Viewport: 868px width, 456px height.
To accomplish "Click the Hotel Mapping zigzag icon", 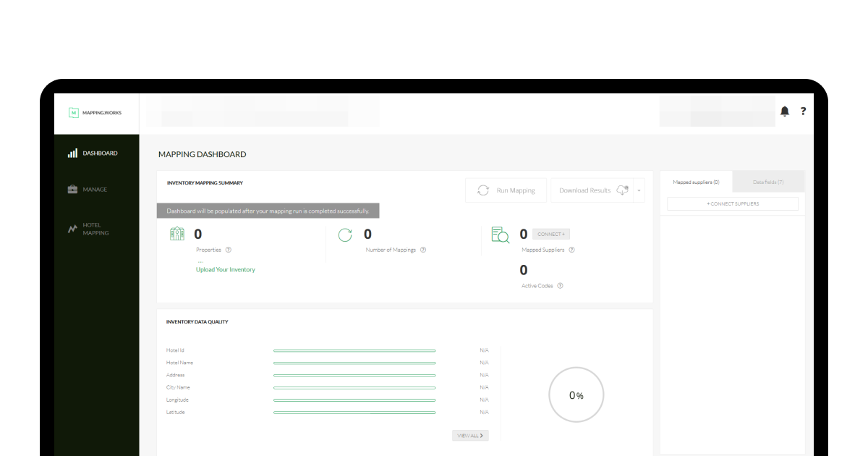I will 72,229.
